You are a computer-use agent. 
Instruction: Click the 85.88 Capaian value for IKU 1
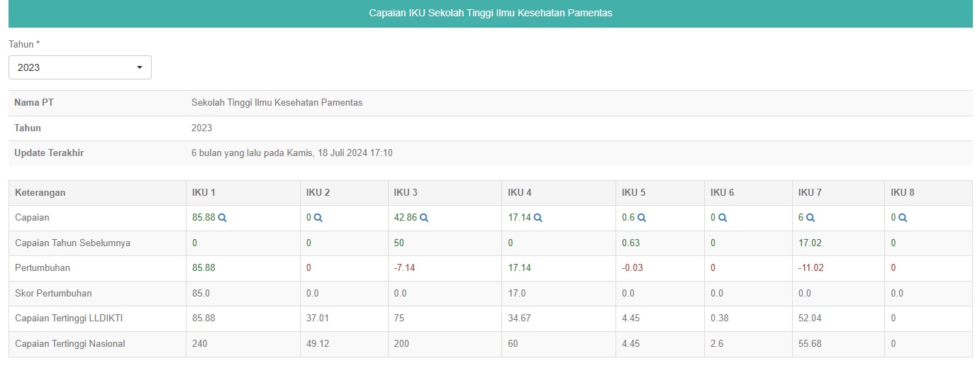[x=204, y=218]
